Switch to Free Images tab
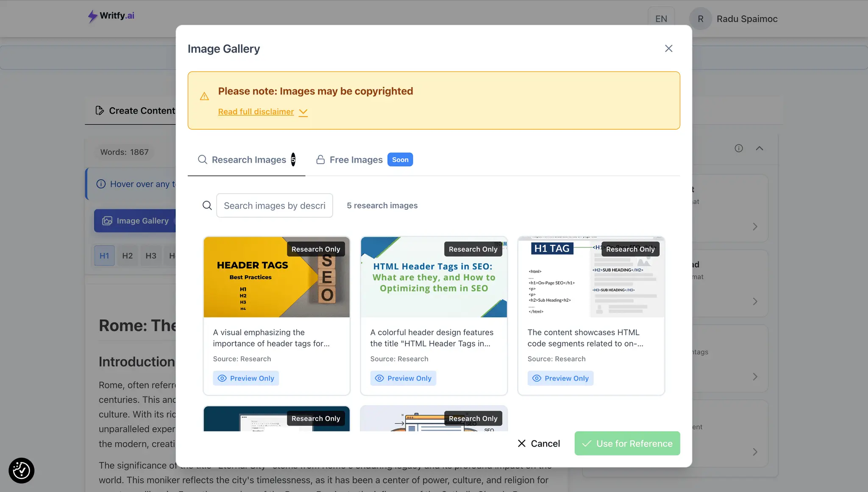This screenshot has height=492, width=868. tap(364, 160)
